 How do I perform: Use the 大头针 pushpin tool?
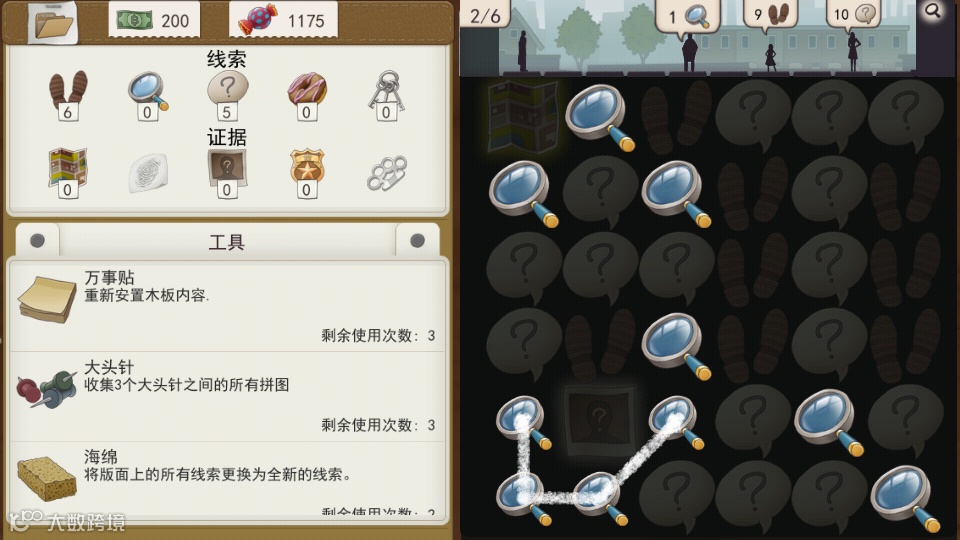pyautogui.click(x=227, y=396)
